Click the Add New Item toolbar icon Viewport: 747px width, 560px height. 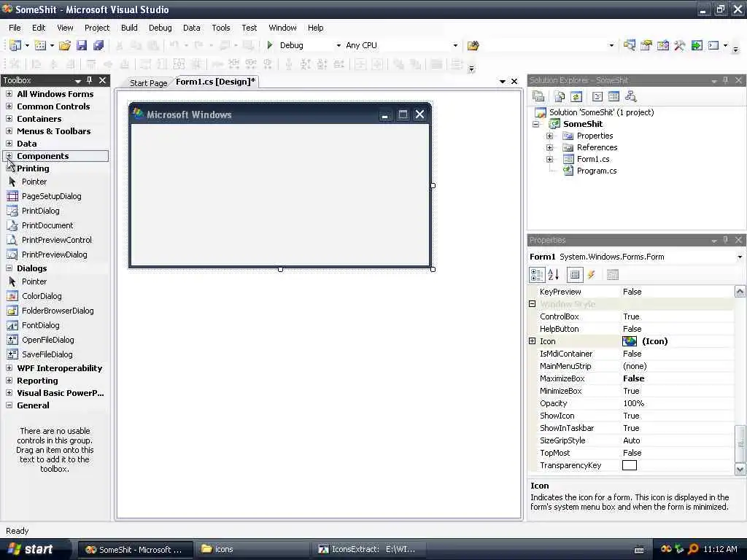[x=41, y=45]
